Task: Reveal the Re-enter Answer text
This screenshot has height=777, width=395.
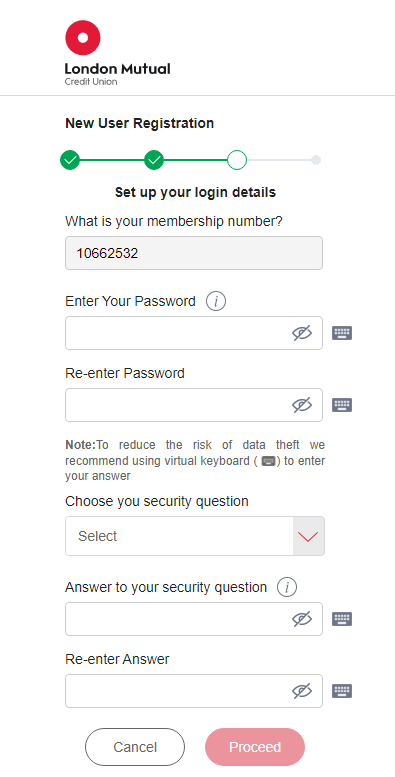Action: [302, 691]
